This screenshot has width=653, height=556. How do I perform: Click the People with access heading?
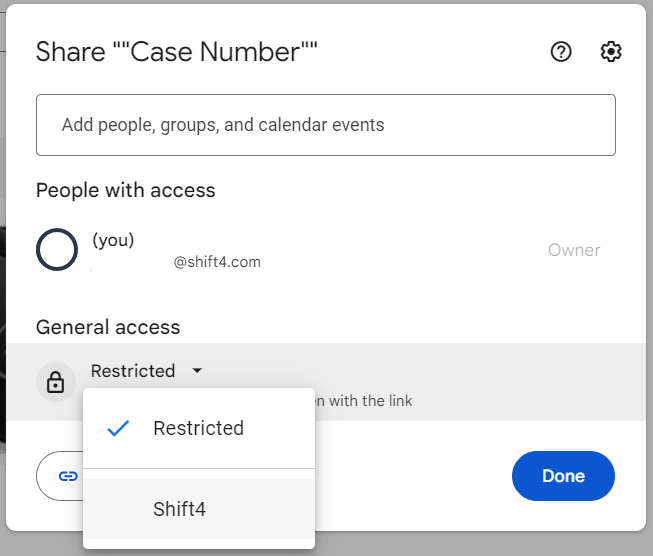[x=125, y=190]
